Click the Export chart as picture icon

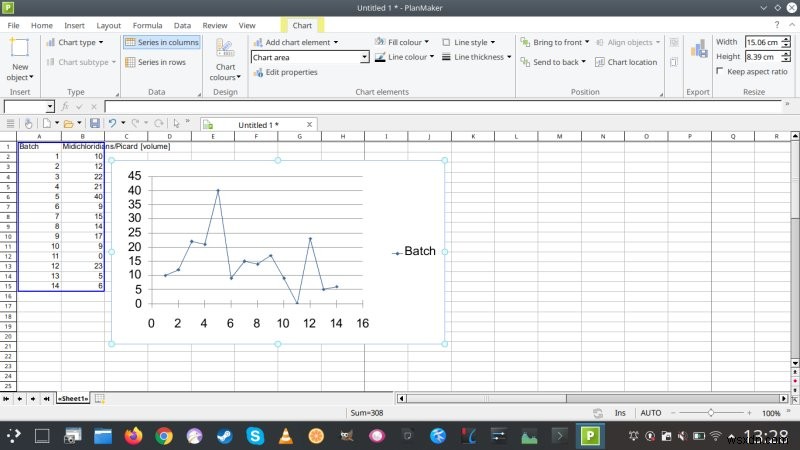(698, 50)
